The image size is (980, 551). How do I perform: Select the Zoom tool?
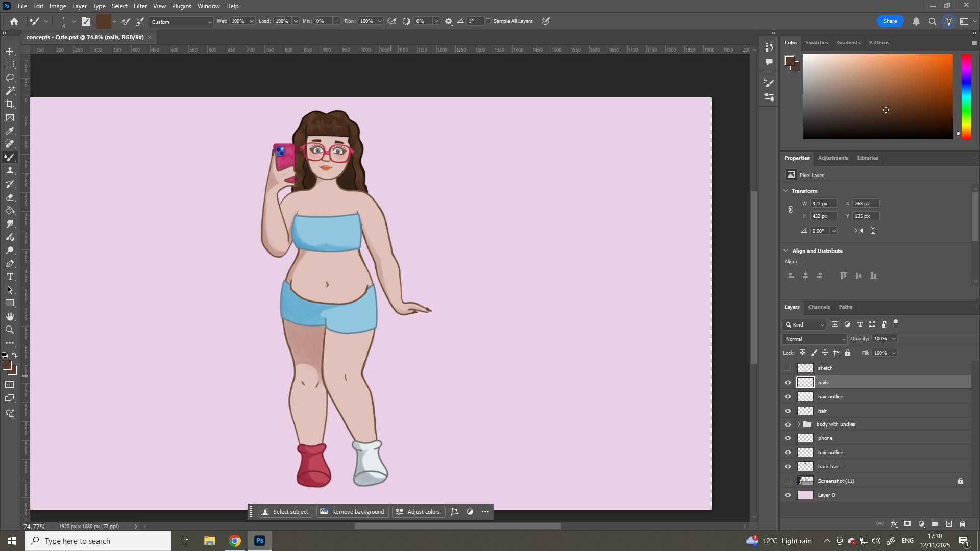10,330
